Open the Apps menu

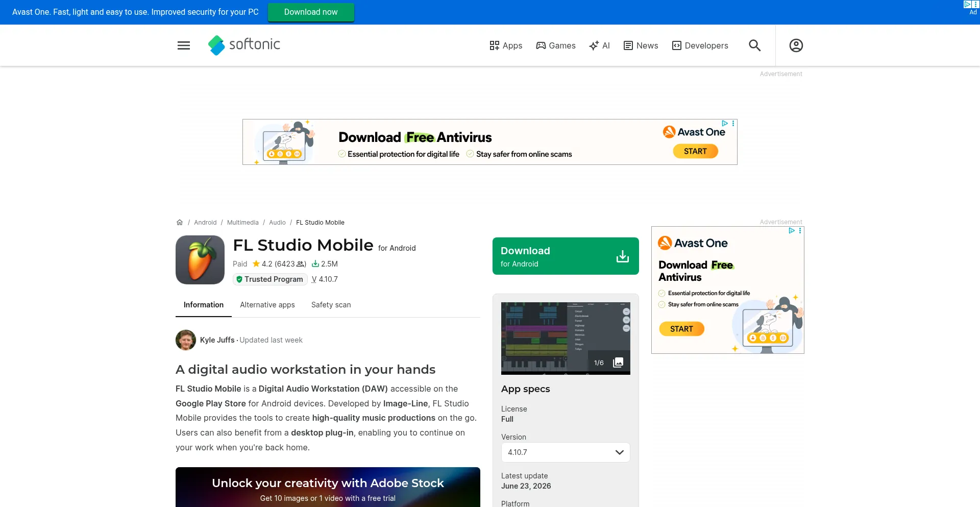click(x=506, y=45)
